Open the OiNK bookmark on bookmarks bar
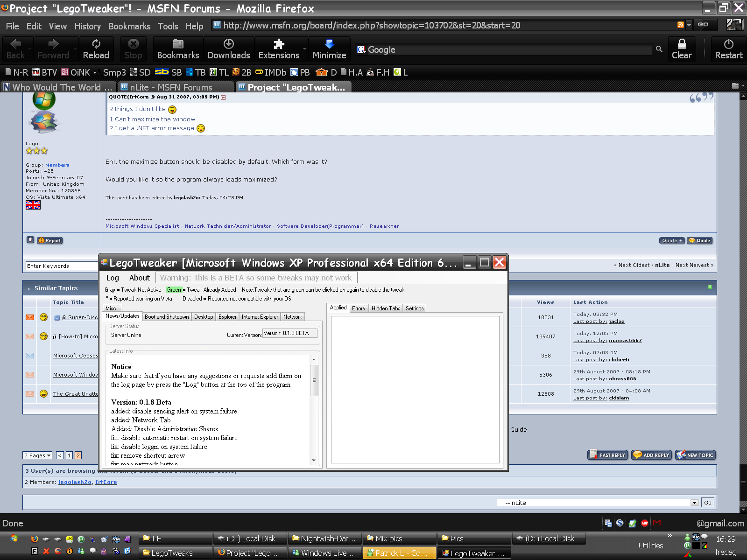 click(76, 72)
